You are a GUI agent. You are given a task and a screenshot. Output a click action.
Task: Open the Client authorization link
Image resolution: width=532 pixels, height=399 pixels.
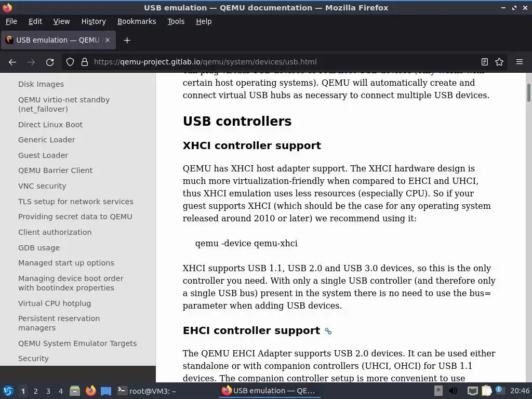55,232
